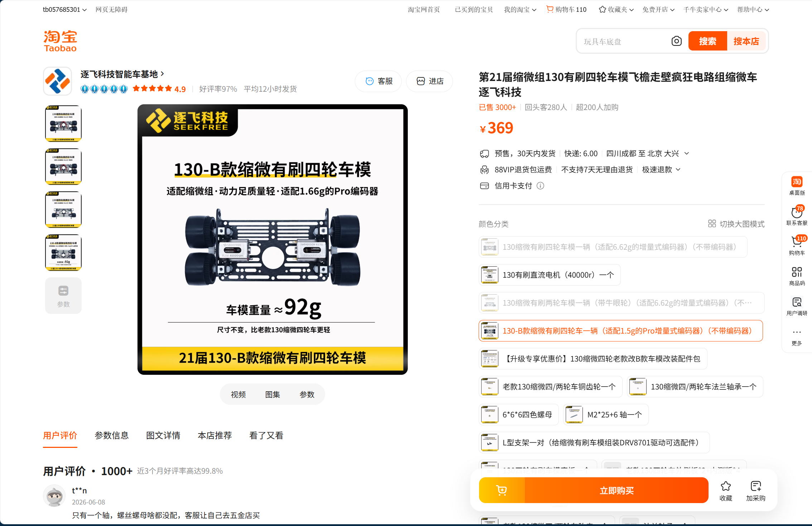This screenshot has width=812, height=526.
Task: Select 6*6*6四色螺母 option
Action: pos(519,415)
